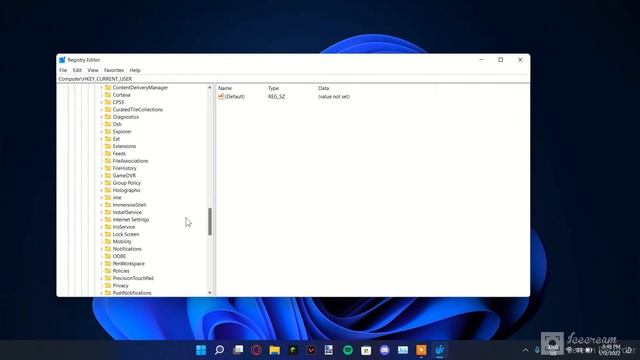Select the InstallService key
This screenshot has width=640, height=360.
127,212
